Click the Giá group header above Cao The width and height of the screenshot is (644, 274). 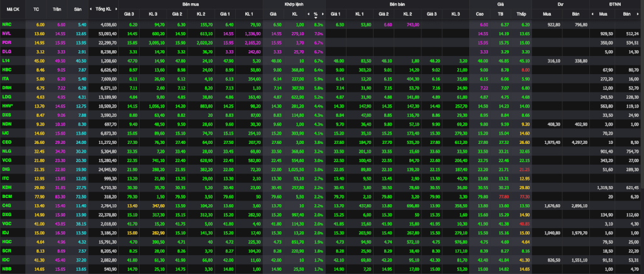pos(501,3)
